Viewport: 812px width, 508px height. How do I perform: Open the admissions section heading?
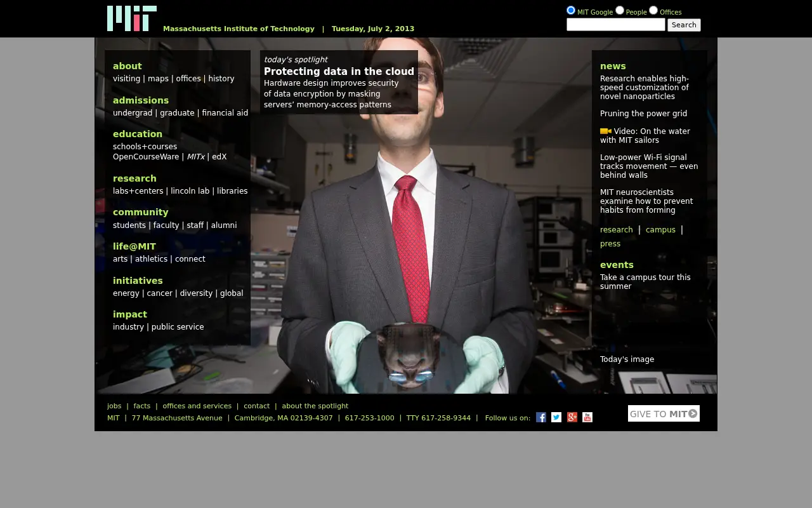click(x=141, y=100)
